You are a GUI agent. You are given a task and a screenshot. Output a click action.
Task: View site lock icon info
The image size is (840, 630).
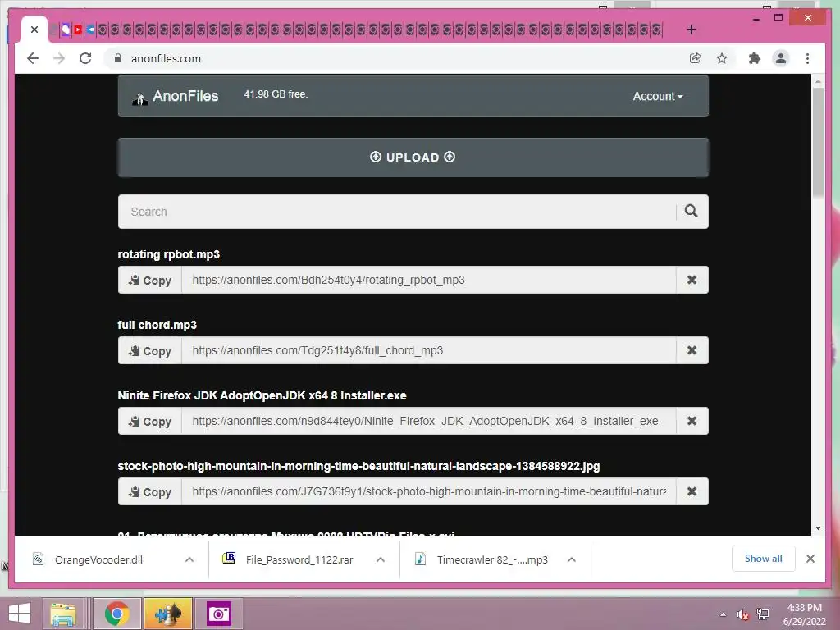pyautogui.click(x=118, y=58)
